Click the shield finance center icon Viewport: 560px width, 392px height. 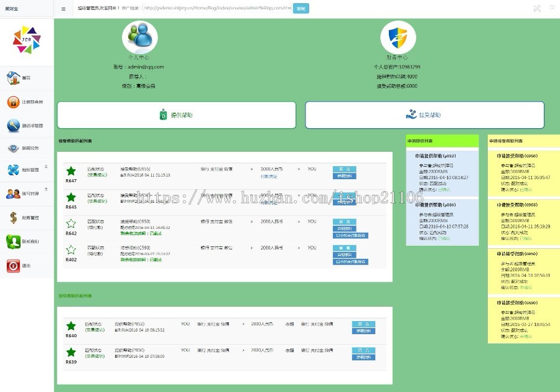[x=398, y=37]
